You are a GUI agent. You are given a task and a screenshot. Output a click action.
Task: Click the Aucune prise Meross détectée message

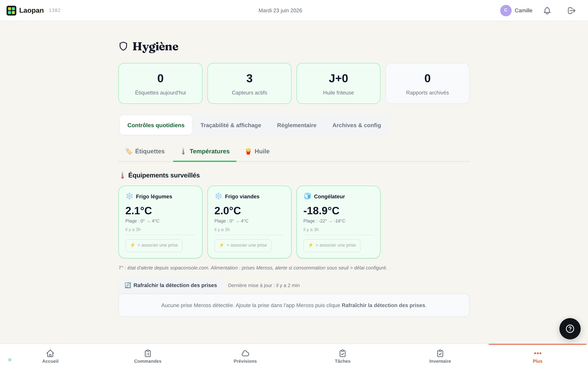(x=294, y=305)
